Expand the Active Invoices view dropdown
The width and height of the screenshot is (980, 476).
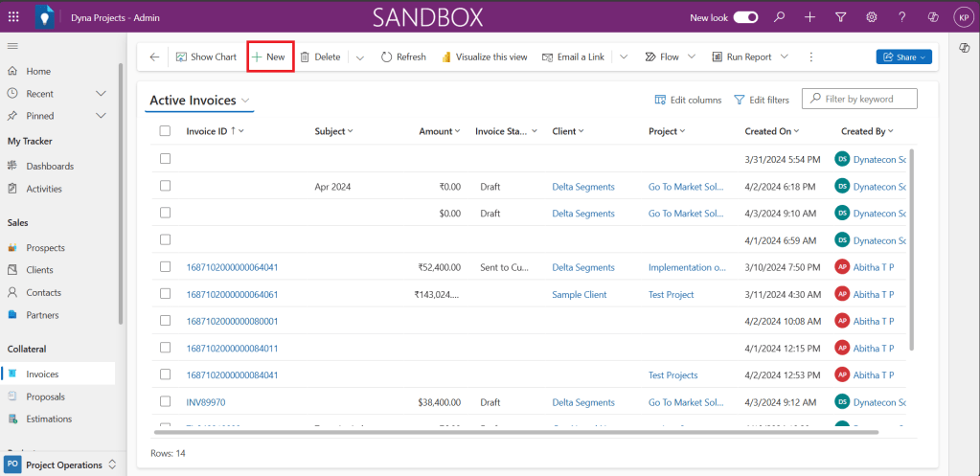click(x=246, y=101)
